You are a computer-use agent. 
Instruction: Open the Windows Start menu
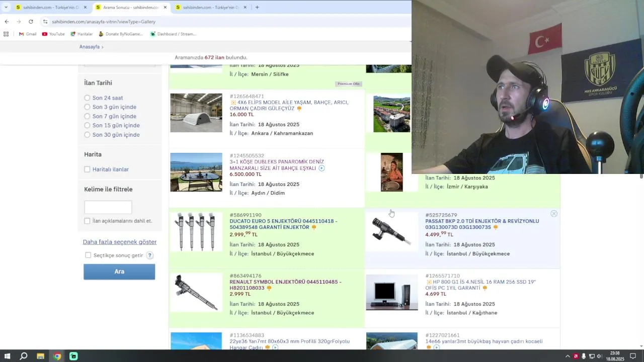click(x=7, y=356)
